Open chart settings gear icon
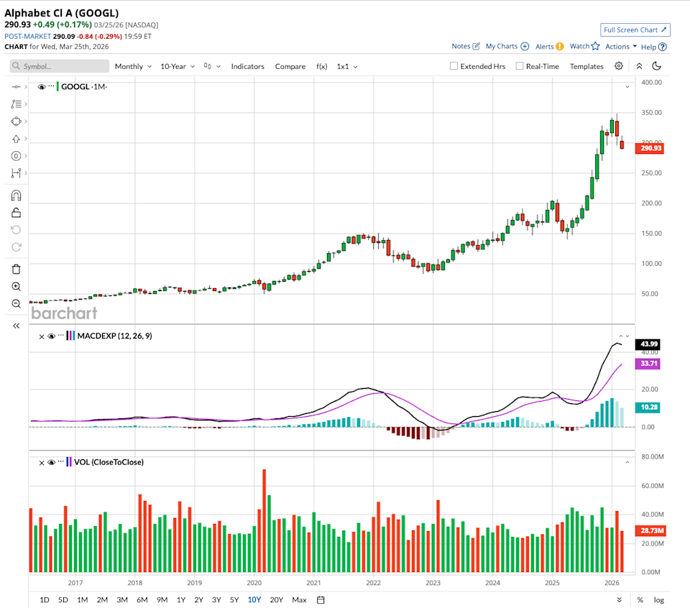690x616 pixels. [x=619, y=66]
